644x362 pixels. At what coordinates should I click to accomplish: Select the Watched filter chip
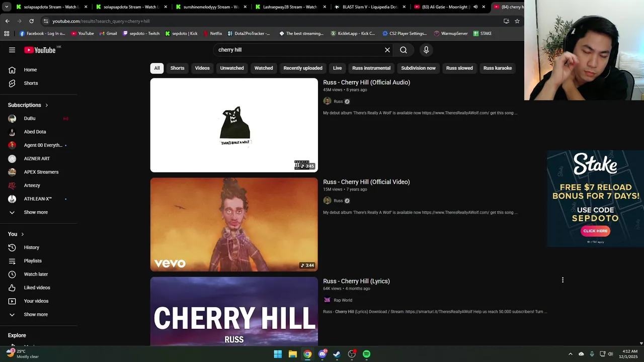pyautogui.click(x=264, y=68)
